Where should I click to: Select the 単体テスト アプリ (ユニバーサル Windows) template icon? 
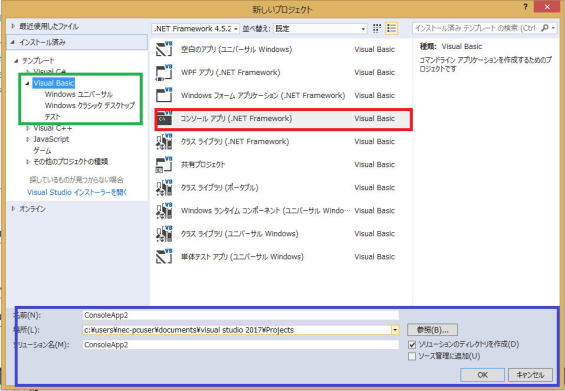point(164,257)
